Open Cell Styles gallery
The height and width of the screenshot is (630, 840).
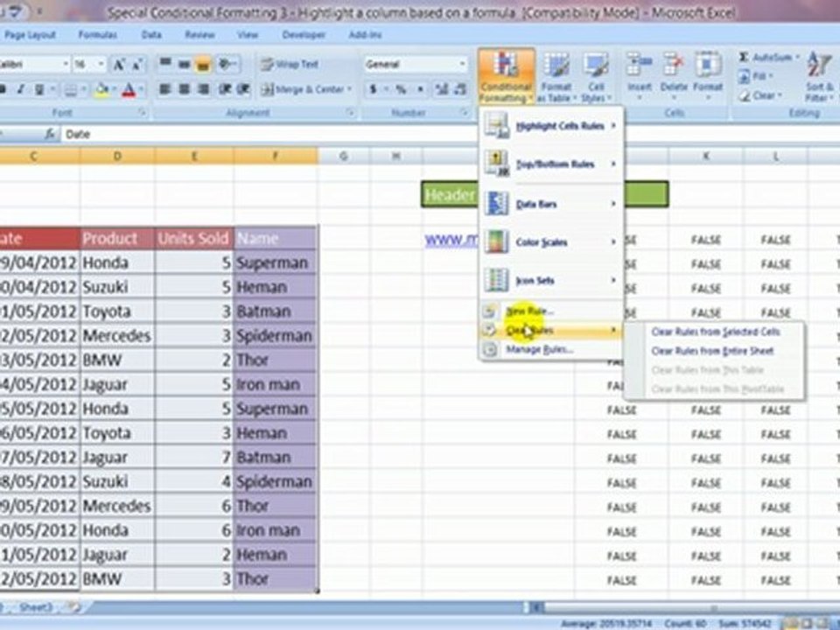tap(595, 77)
